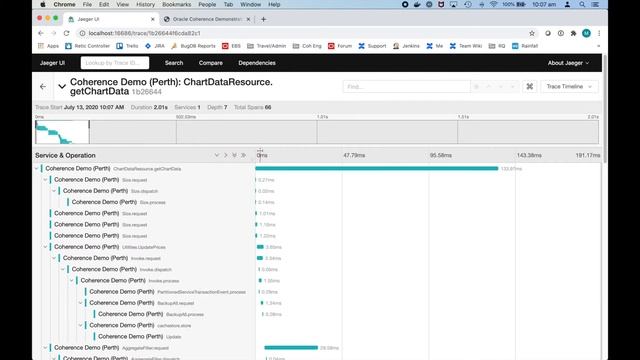Image resolution: width=640 pixels, height=360 pixels.
Task: Open Chrome's View menu
Action: tap(122, 4)
